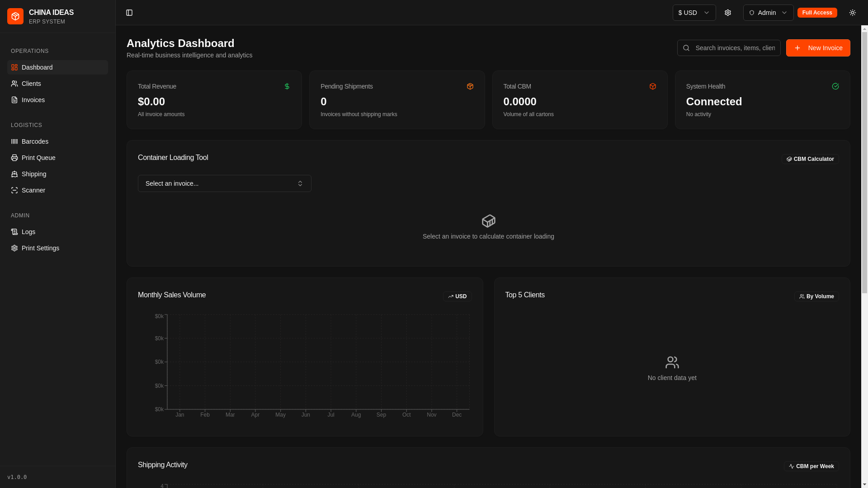Click the Monthly Sales Volume title

pos(172,295)
